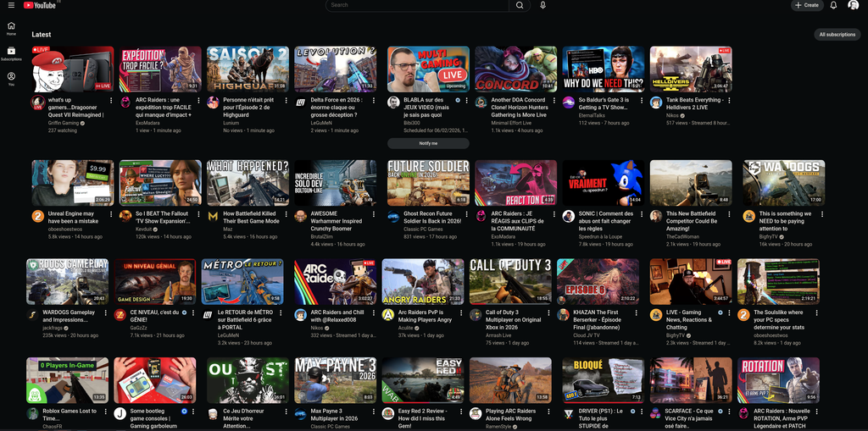
Task: Open title 'So Baldur's Gate 3 is Getting a TV Show'
Action: pyautogui.click(x=604, y=103)
